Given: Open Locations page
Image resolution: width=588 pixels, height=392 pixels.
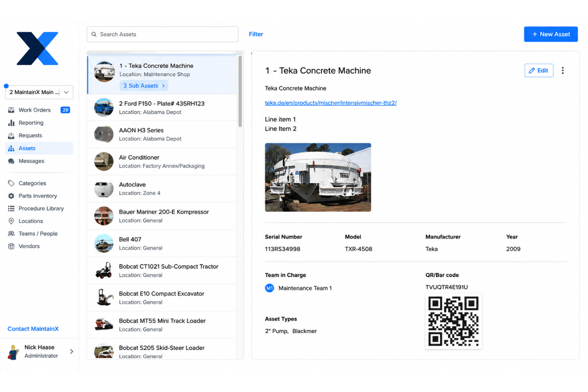Looking at the screenshot, I should 31,221.
